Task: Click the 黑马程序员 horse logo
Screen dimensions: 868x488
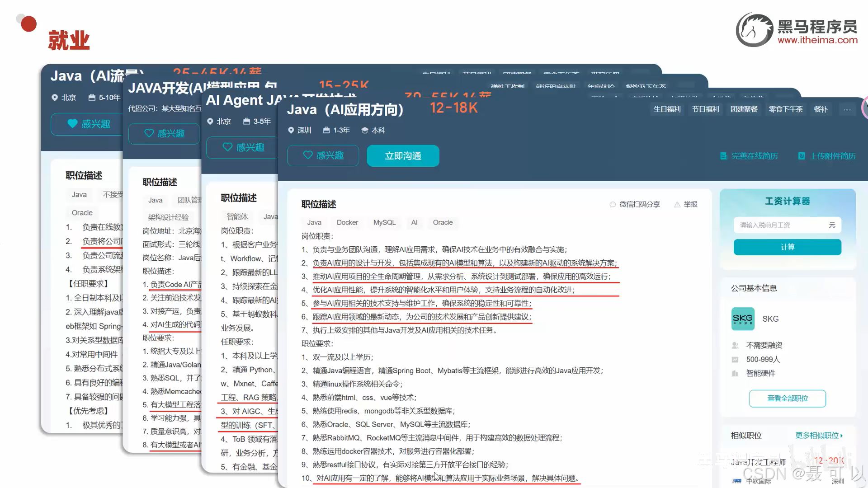Action: pyautogui.click(x=754, y=30)
